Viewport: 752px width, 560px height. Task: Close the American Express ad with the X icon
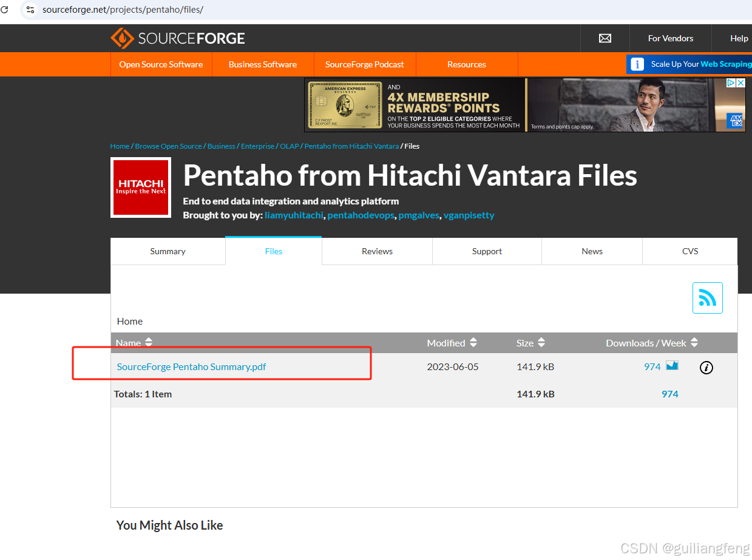click(740, 83)
